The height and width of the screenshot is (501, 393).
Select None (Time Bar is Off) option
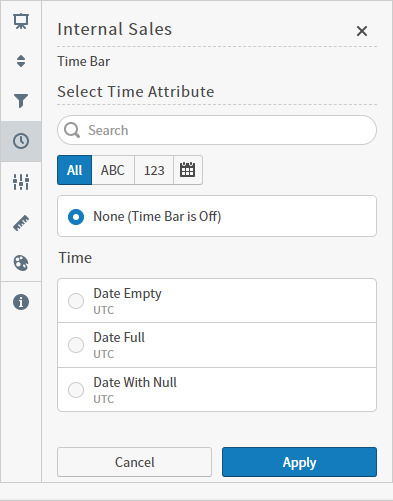point(217,216)
